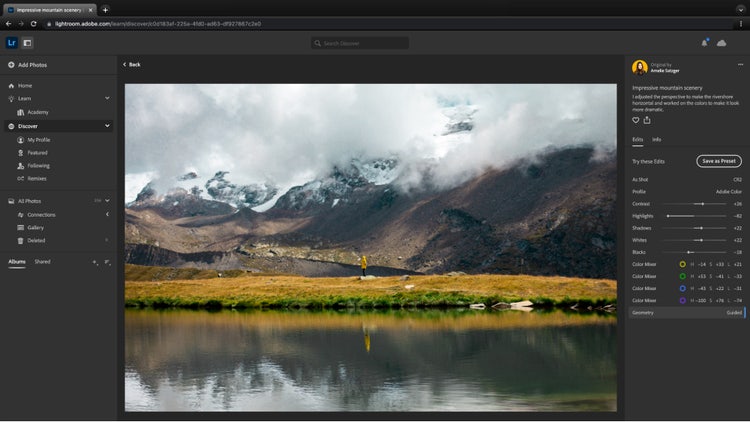Screen dimensions: 750x422
Task: Click the yellow Color Mixer swatch
Action: [683, 264]
